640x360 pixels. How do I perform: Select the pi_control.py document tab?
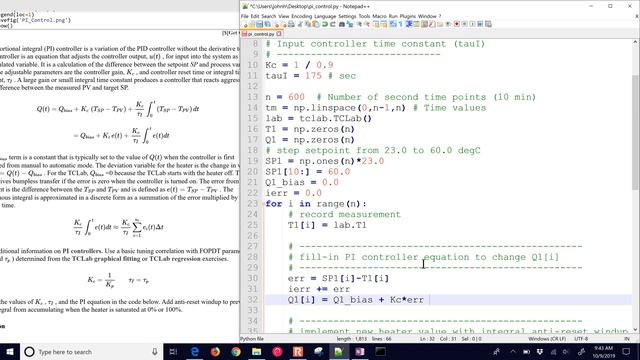click(x=261, y=34)
